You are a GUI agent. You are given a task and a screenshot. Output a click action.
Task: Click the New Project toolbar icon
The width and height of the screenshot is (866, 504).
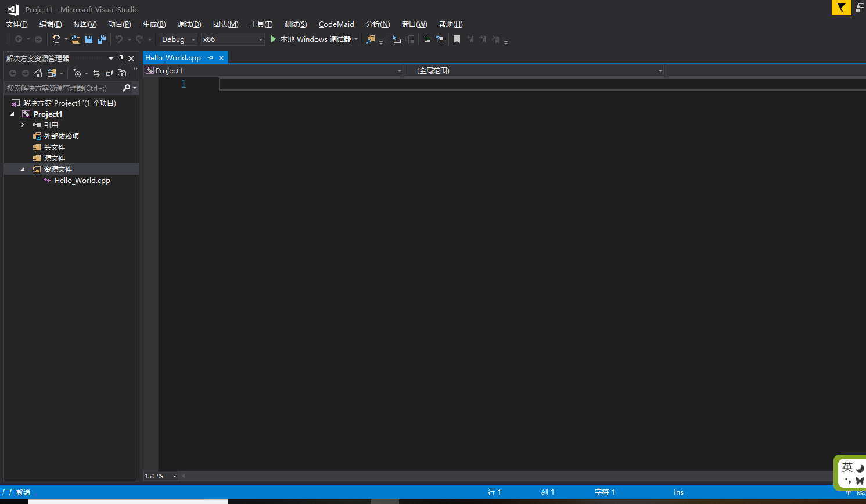(56, 39)
